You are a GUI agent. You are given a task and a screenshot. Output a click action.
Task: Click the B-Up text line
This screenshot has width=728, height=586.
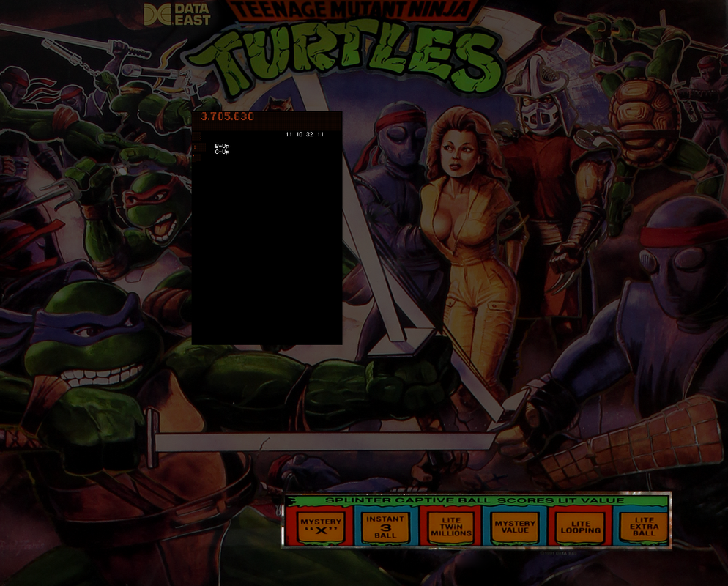tap(222, 146)
